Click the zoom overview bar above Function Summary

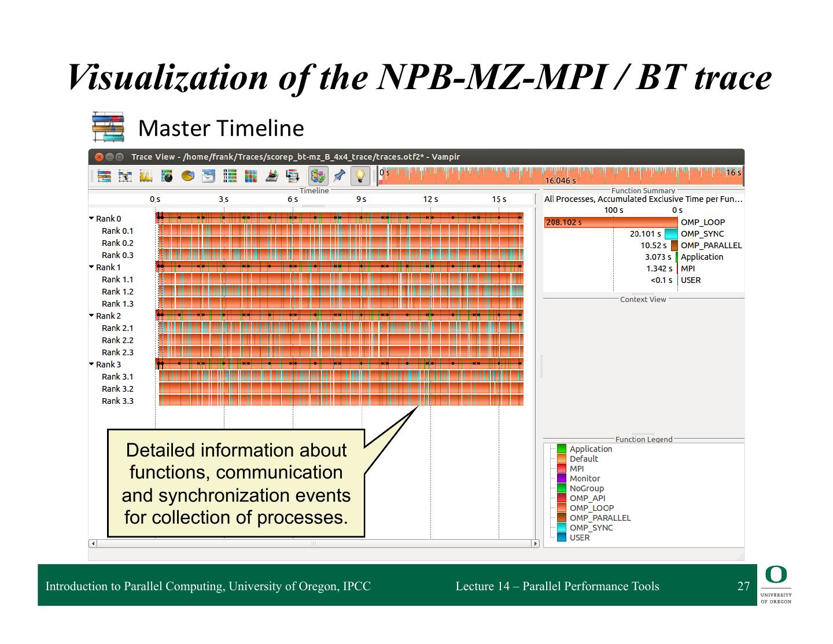tap(560, 176)
